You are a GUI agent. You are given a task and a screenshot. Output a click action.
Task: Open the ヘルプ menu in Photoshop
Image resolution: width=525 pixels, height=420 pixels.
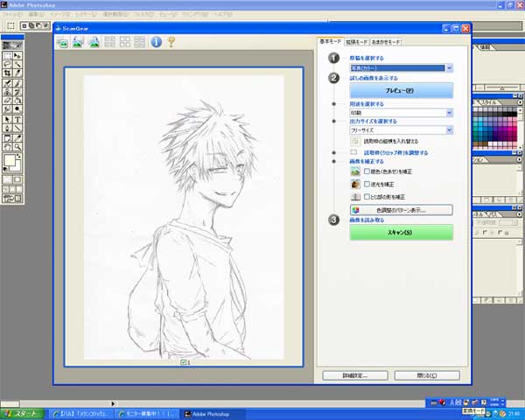[223, 14]
